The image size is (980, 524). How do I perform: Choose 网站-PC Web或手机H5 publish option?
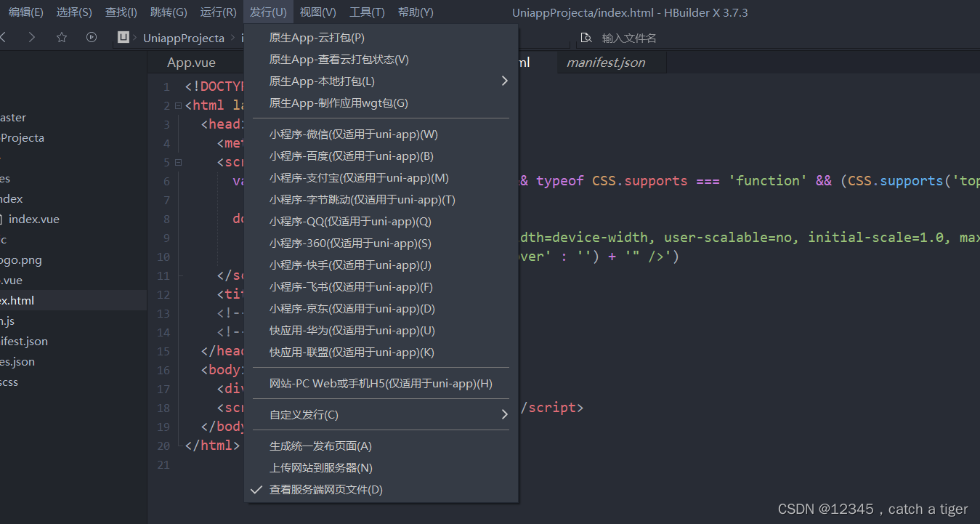381,384
